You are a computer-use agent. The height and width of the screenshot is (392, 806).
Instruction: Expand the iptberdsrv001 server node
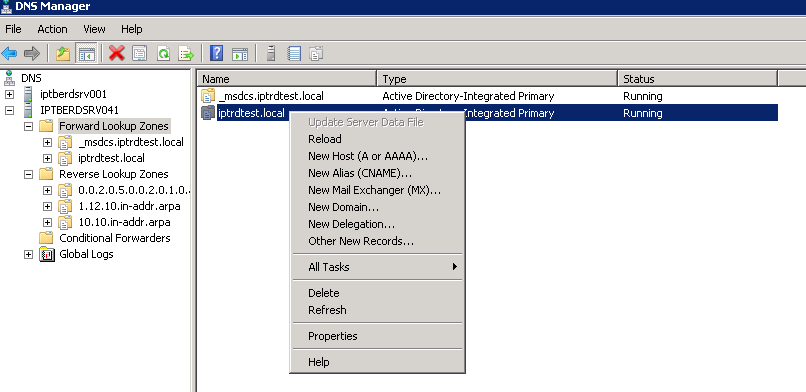click(x=9, y=94)
